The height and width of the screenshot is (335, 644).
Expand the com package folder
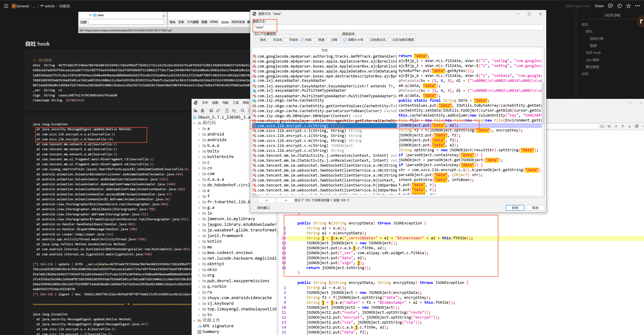(199, 174)
